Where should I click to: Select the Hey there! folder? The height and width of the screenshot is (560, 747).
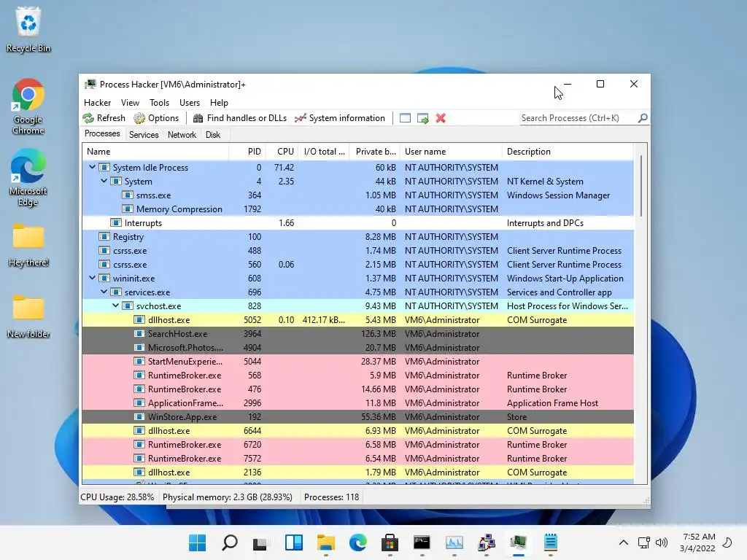[x=28, y=245]
